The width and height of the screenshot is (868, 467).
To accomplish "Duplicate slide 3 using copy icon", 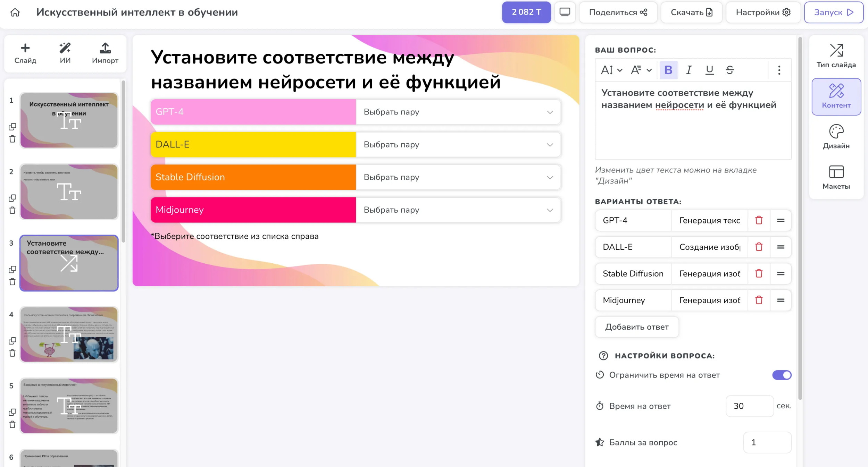I will [12, 270].
